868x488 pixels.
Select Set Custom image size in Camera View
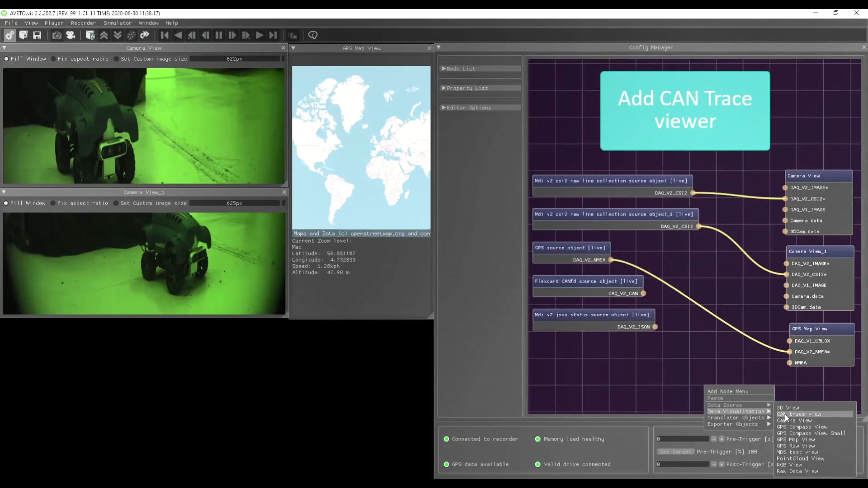click(116, 59)
